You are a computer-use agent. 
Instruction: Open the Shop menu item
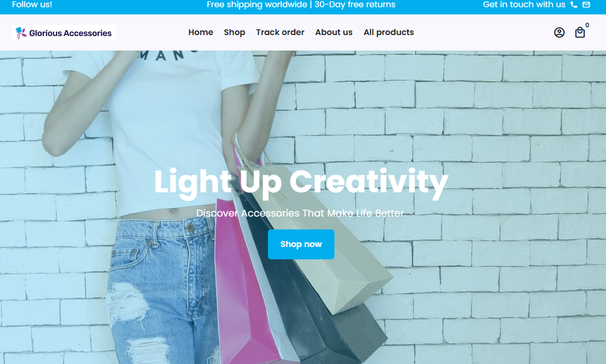tap(234, 32)
